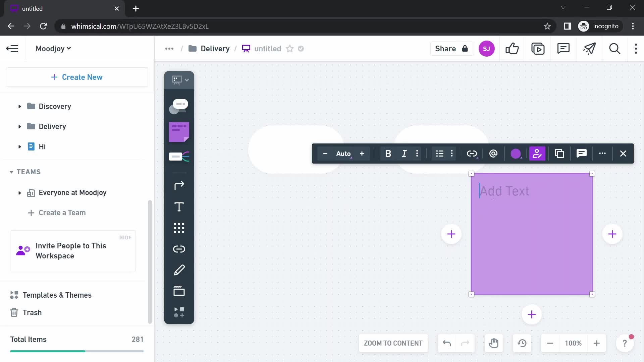This screenshot has height=362, width=644.
Task: Add a comment to the sticky note
Action: (x=582, y=154)
